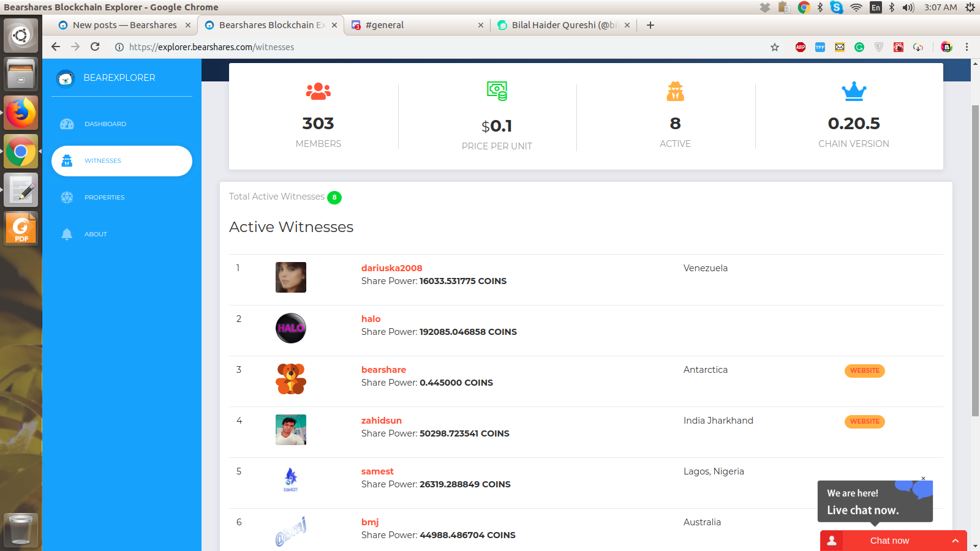Bookmark this page with the star icon
Image resolution: width=980 pixels, height=551 pixels.
point(775,47)
